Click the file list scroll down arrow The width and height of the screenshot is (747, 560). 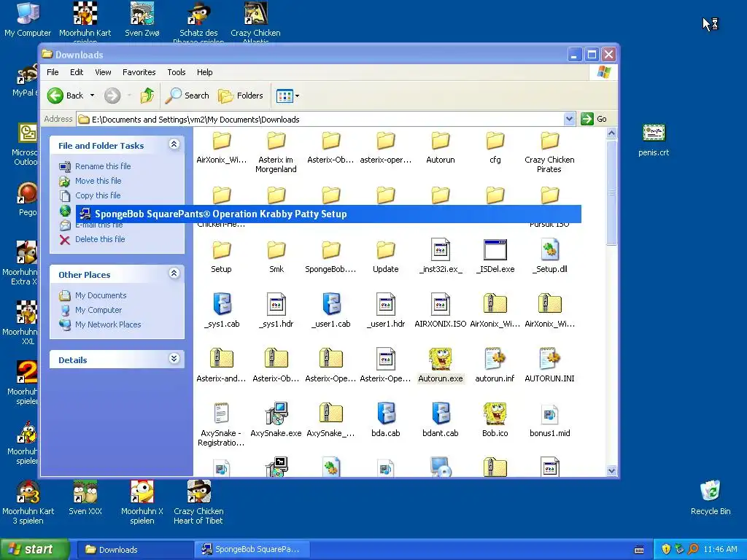coord(612,470)
